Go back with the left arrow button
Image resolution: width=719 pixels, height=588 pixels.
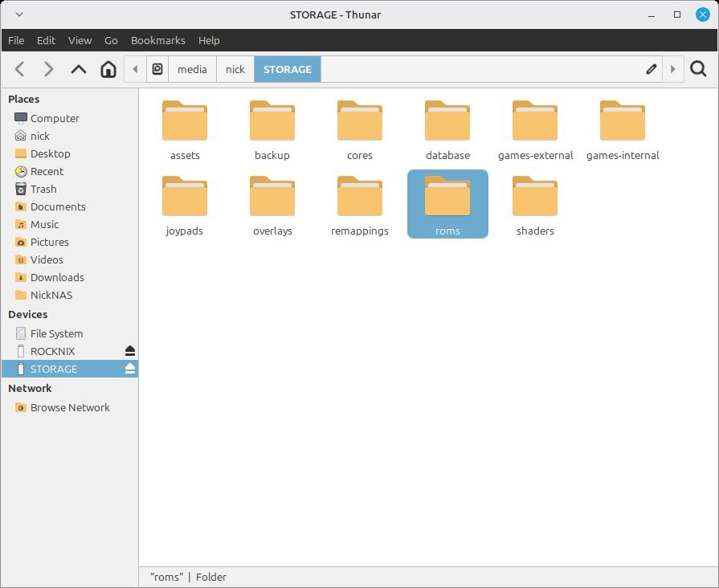click(x=19, y=69)
